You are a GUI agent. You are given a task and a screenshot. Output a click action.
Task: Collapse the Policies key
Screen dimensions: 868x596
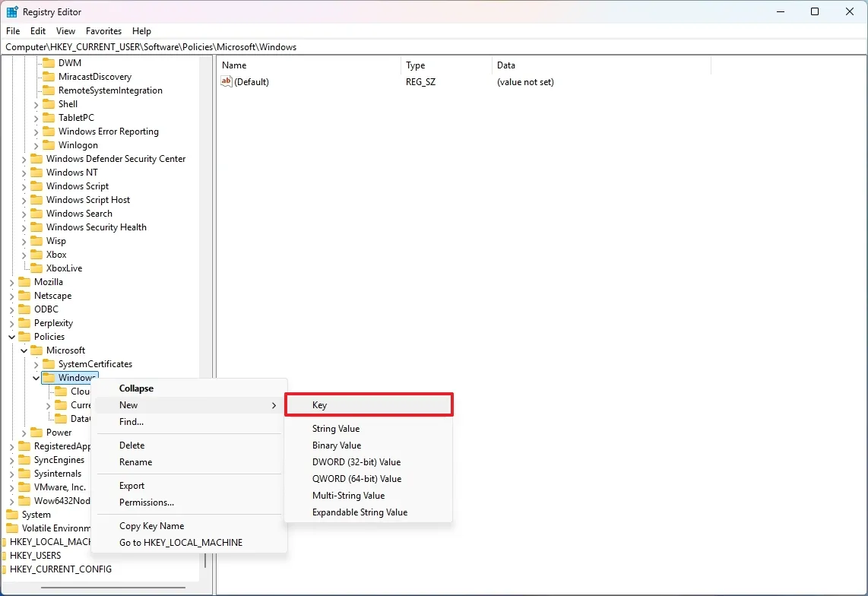(x=11, y=336)
